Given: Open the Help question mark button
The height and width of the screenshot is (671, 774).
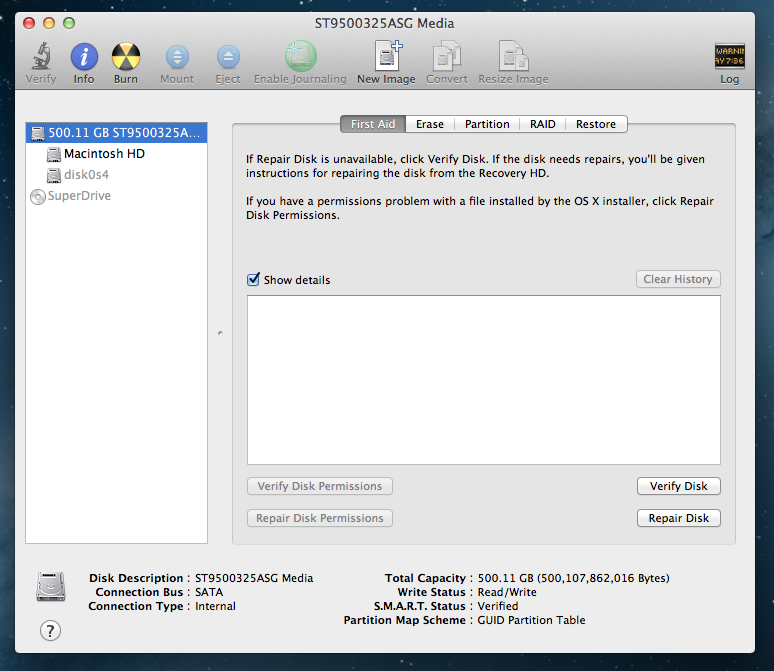Looking at the screenshot, I should tap(50, 631).
